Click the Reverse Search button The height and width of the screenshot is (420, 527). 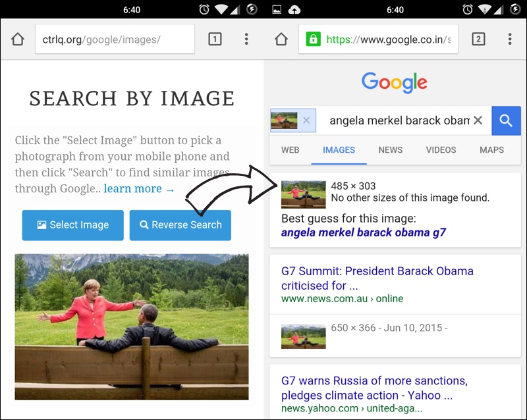pos(180,225)
